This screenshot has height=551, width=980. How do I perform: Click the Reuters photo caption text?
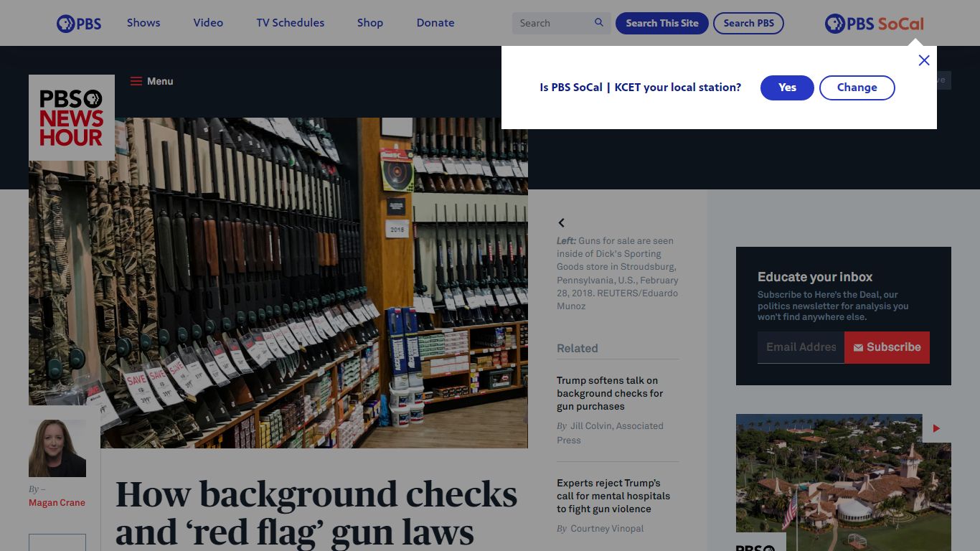point(618,273)
